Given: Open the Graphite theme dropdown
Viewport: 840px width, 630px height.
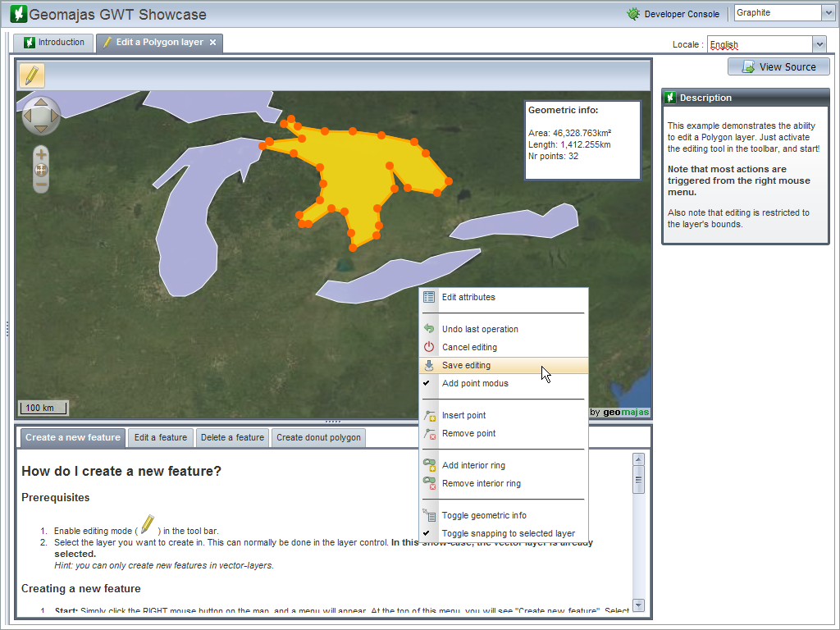Looking at the screenshot, I should pyautogui.click(x=828, y=12).
